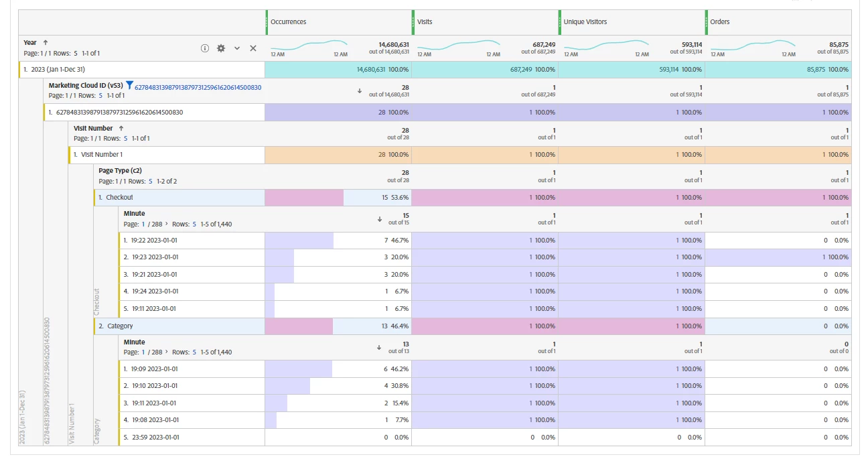This screenshot has height=461, width=868.
Task: Toggle the sort arrow next to Year
Action: (46, 42)
